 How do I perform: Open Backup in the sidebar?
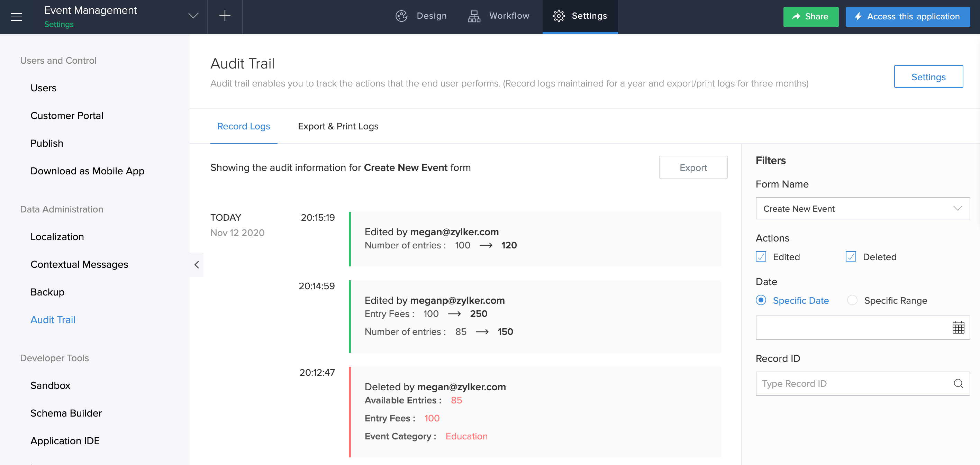(x=47, y=292)
